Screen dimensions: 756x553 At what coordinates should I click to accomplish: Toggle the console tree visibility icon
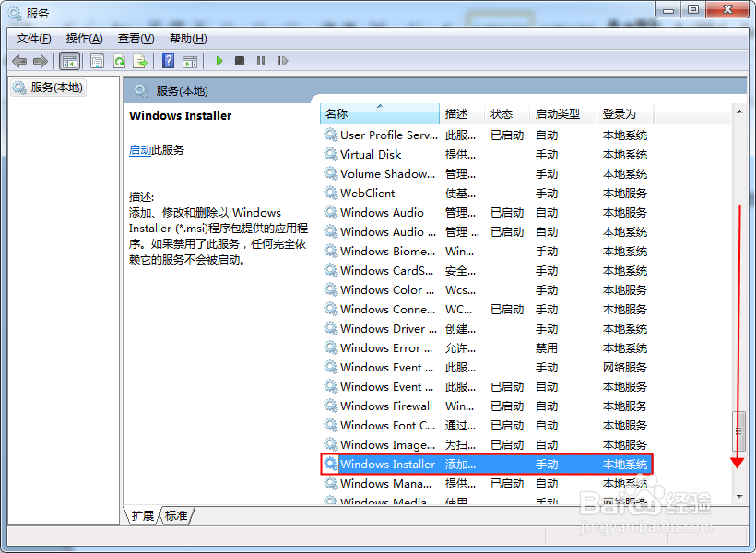click(69, 60)
